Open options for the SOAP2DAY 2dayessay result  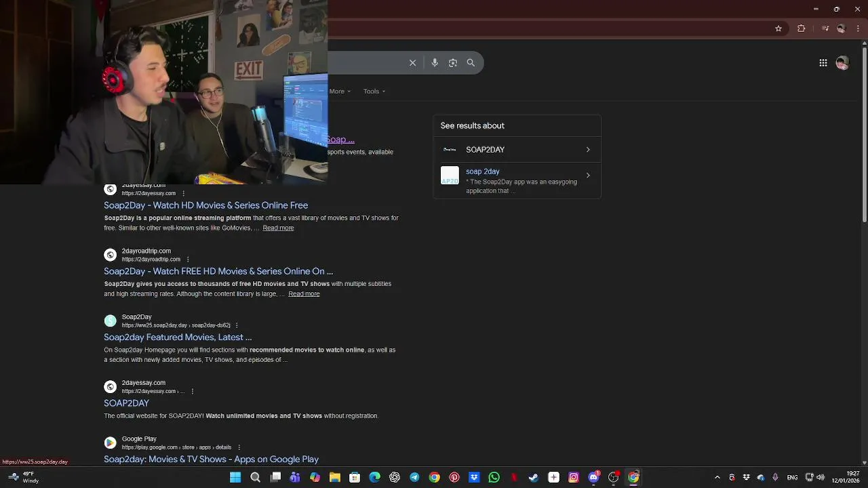click(x=193, y=391)
